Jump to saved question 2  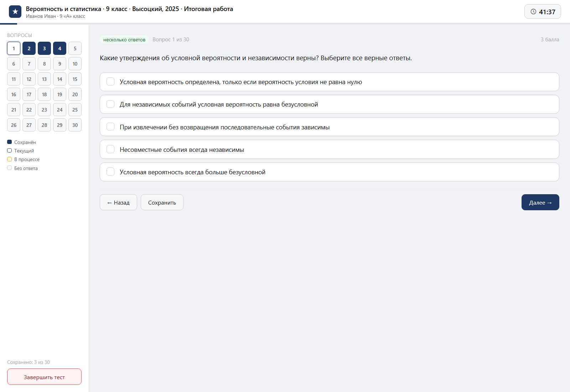coord(29,48)
